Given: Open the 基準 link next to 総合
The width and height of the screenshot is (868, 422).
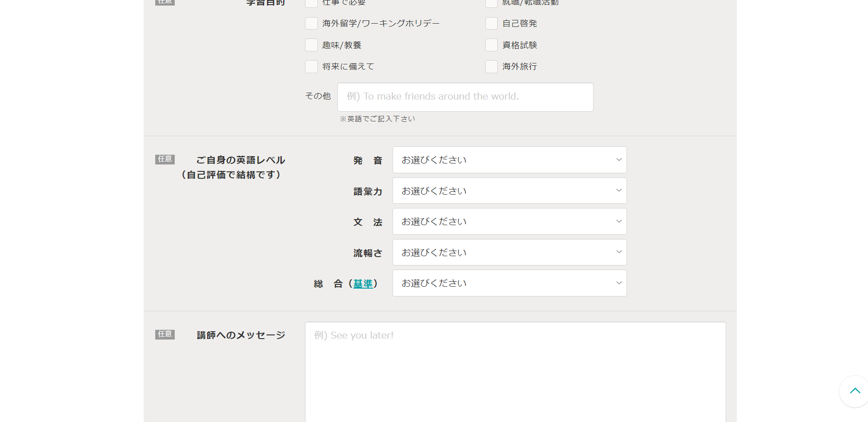Looking at the screenshot, I should [363, 283].
